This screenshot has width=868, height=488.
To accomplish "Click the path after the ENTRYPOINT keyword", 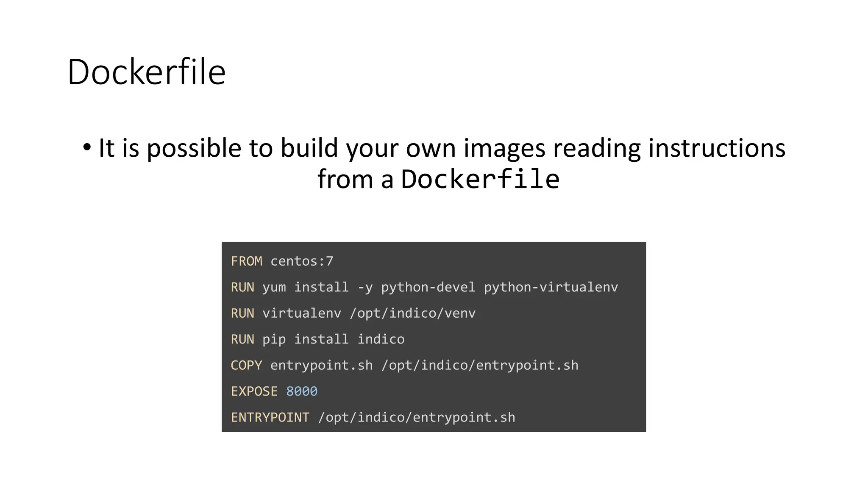I will click(417, 417).
